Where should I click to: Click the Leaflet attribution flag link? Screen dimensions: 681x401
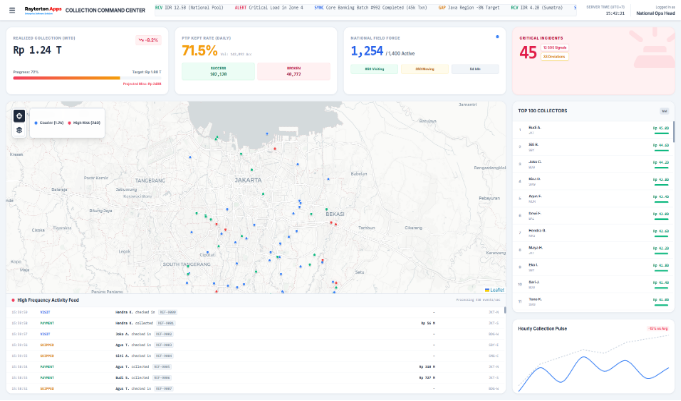[494, 289]
